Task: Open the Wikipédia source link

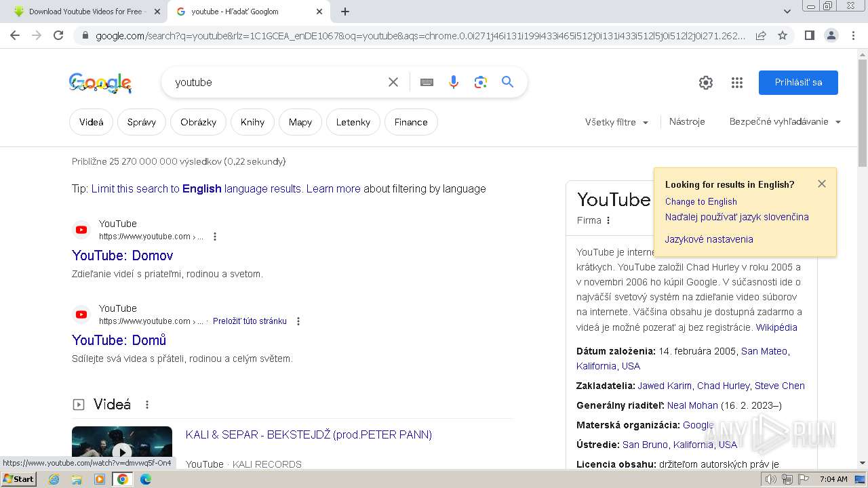Action: [776, 327]
